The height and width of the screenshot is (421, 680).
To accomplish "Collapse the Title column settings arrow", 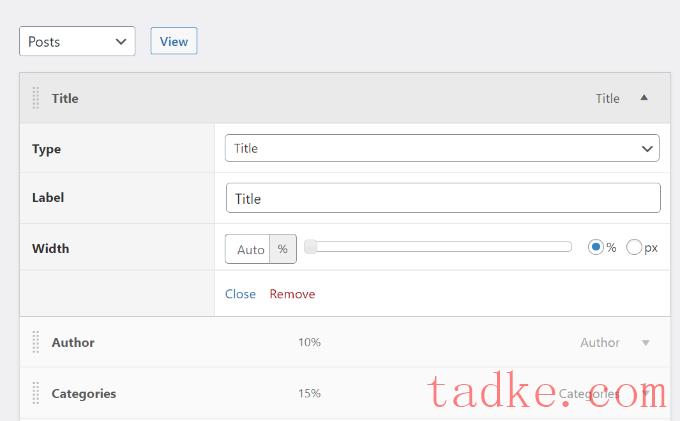I will pos(644,98).
